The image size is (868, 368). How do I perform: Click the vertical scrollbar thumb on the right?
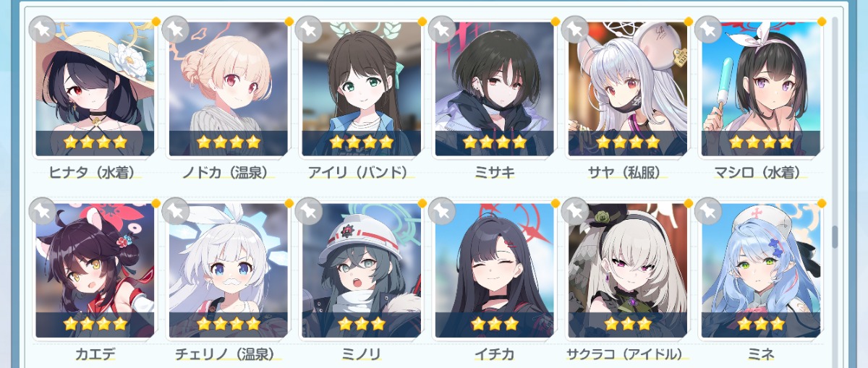pyautogui.click(x=835, y=236)
